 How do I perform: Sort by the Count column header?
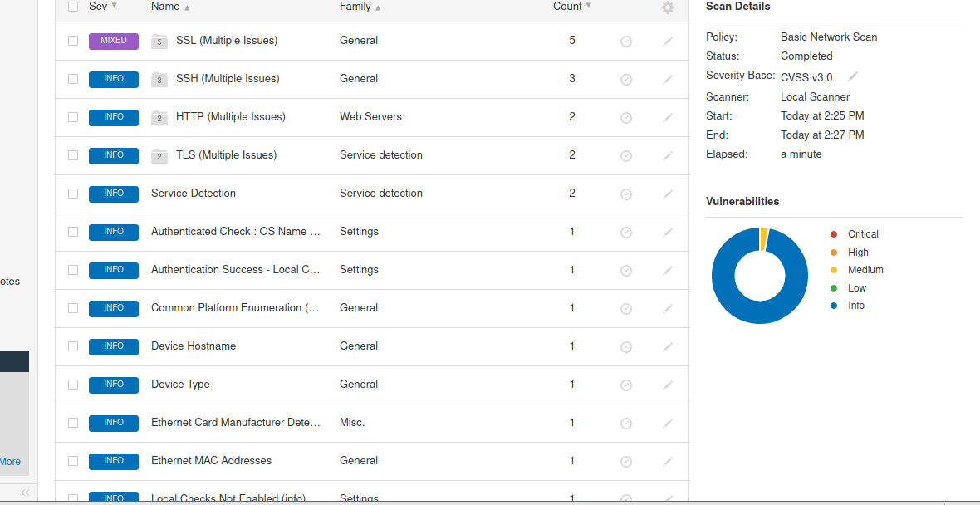567,7
